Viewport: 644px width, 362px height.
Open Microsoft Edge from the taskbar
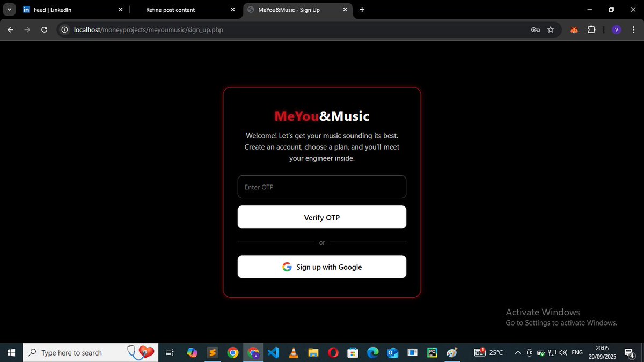pos(372,352)
